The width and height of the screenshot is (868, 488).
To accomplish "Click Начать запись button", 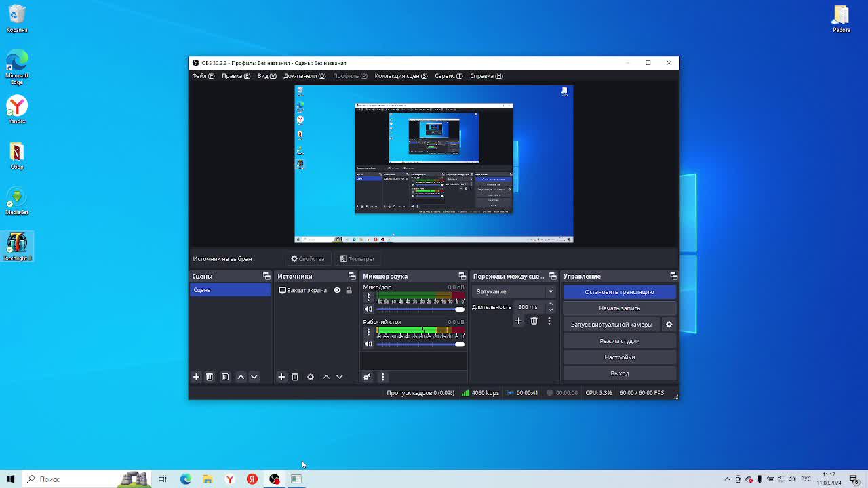I will click(x=619, y=308).
